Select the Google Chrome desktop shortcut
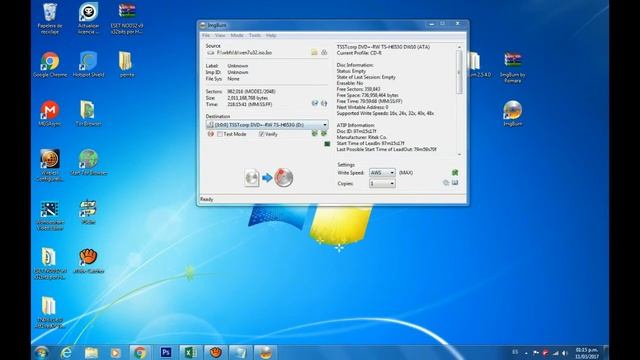Image resolution: width=640 pixels, height=360 pixels. coord(50,64)
